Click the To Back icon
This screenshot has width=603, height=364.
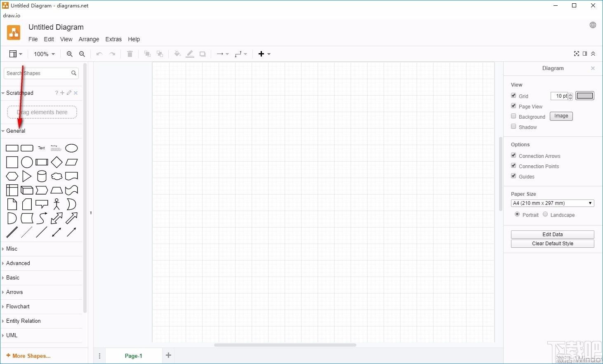pyautogui.click(x=160, y=54)
